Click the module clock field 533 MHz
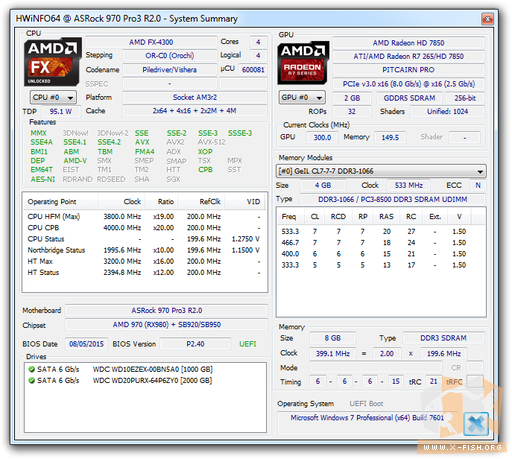Image resolution: width=512 pixels, height=459 pixels. [409, 185]
